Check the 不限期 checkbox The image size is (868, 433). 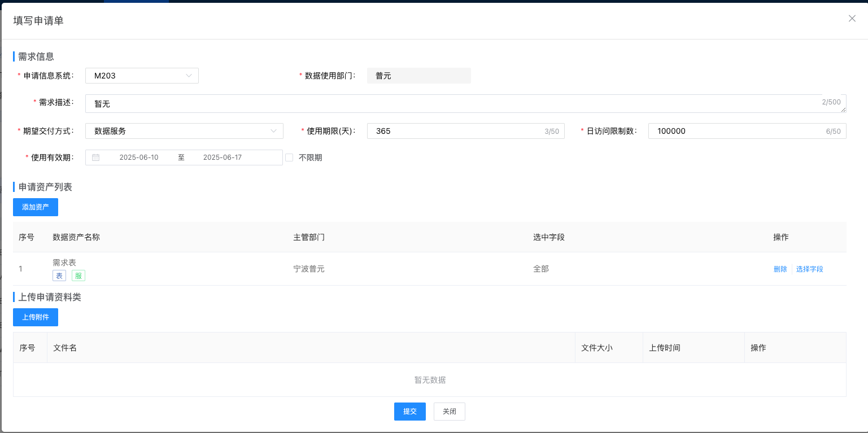coord(289,158)
